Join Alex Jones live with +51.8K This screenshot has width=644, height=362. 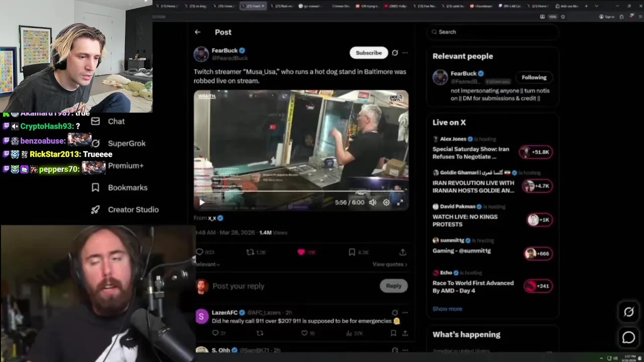tap(537, 152)
